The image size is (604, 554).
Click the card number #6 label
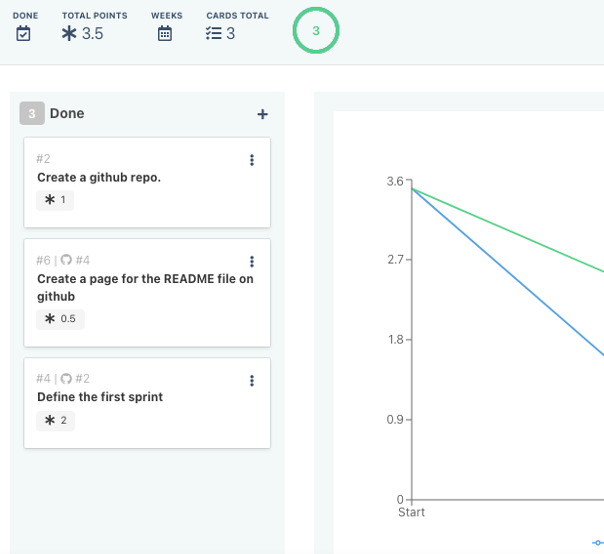(43, 260)
